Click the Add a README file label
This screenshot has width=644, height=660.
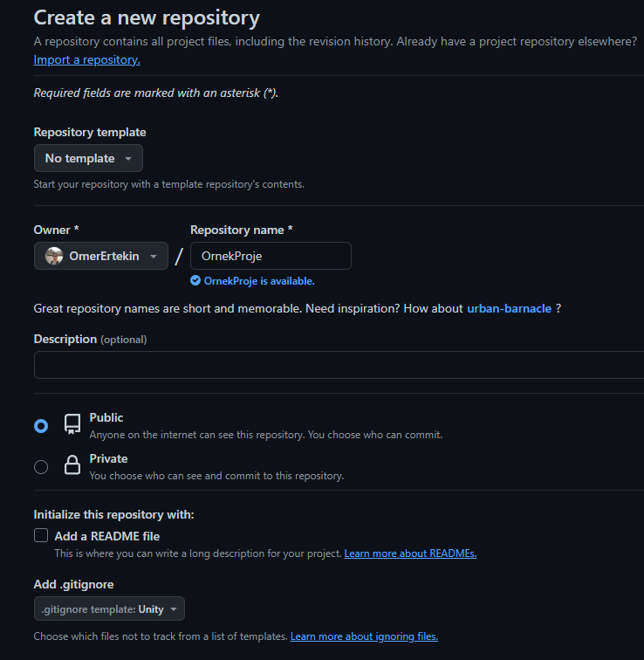pyautogui.click(x=107, y=536)
